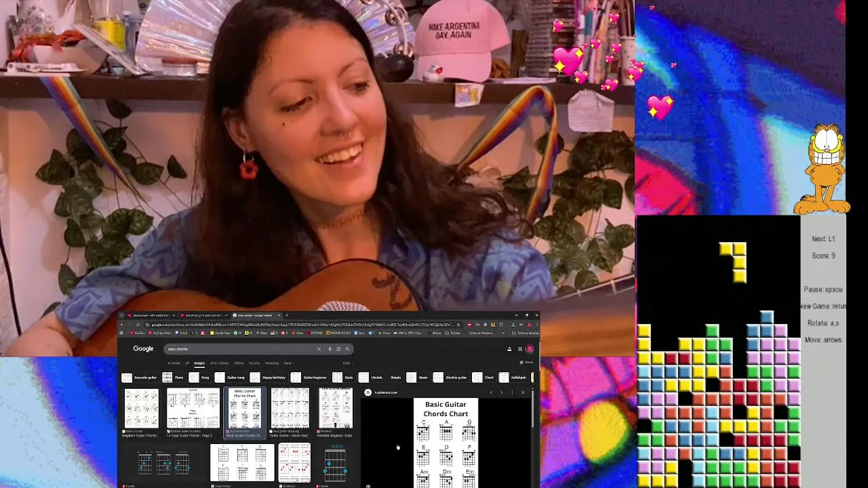Open large Basic Guitar Chords Chart image
Screen dimensions: 868x488
[x=446, y=443]
